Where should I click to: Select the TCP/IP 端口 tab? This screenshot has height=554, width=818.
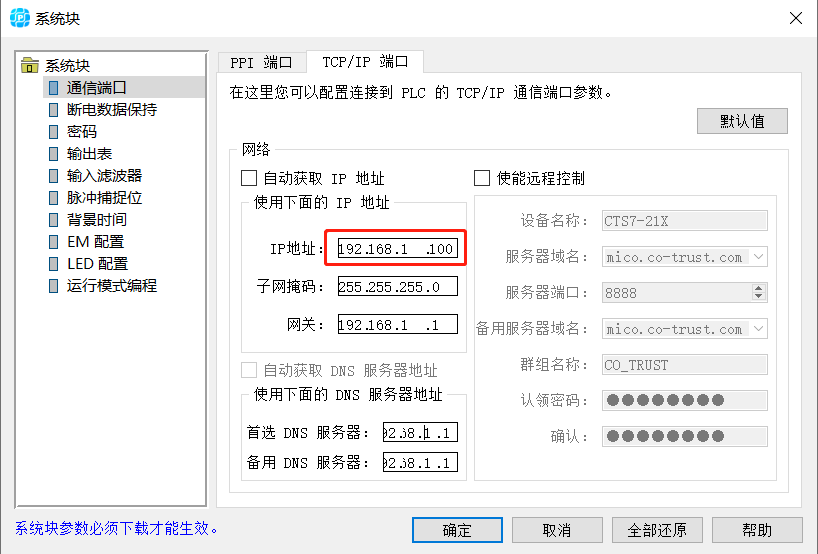[365, 62]
